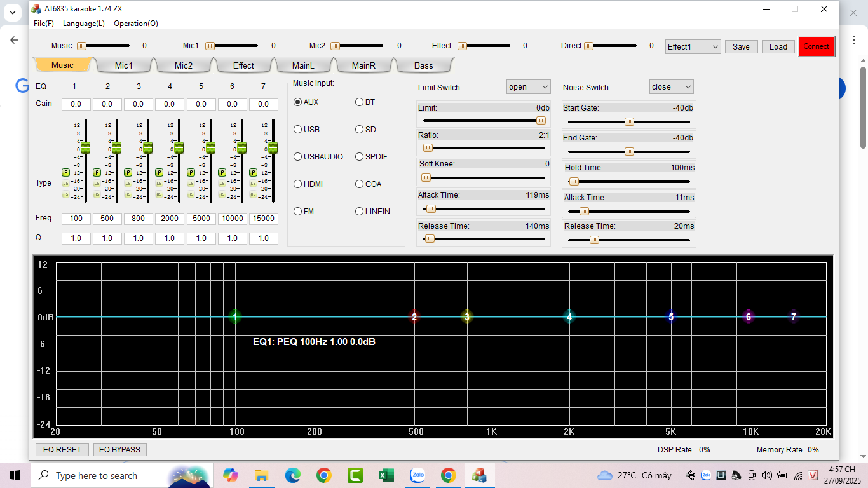Click the Freq field showing 2000

[170, 219]
